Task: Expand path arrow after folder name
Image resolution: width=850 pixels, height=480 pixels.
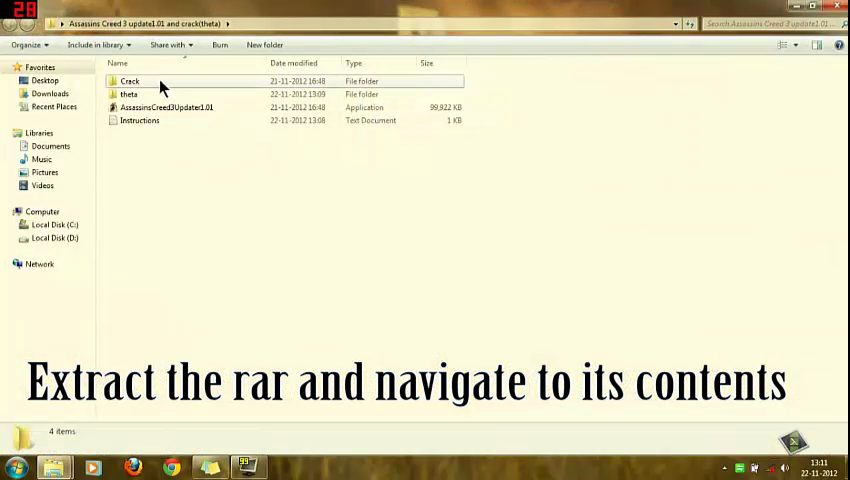Action: point(228,24)
